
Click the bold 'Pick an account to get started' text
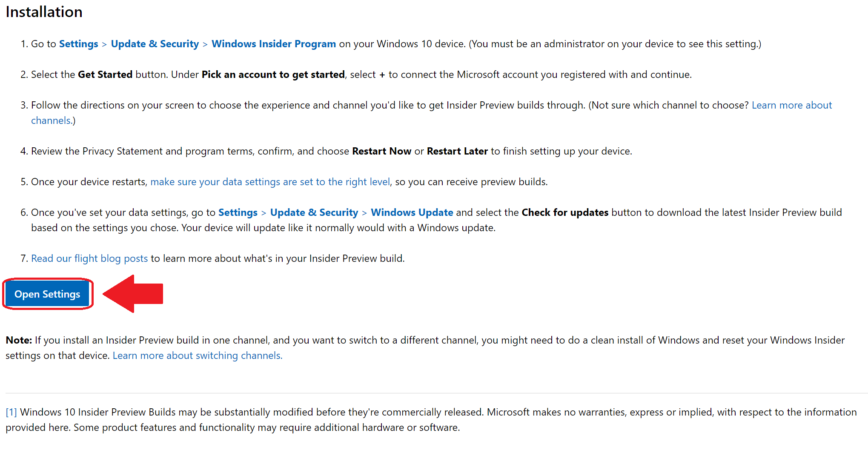pos(273,75)
